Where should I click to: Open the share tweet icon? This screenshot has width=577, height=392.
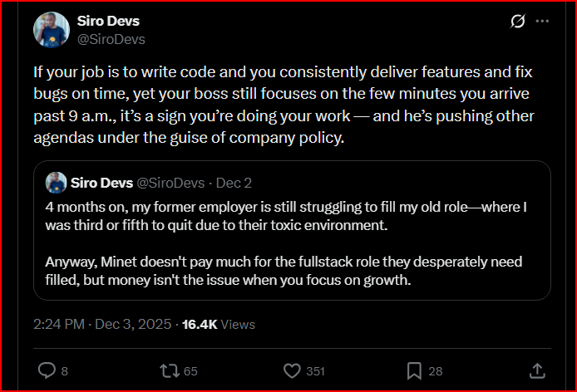[537, 370]
